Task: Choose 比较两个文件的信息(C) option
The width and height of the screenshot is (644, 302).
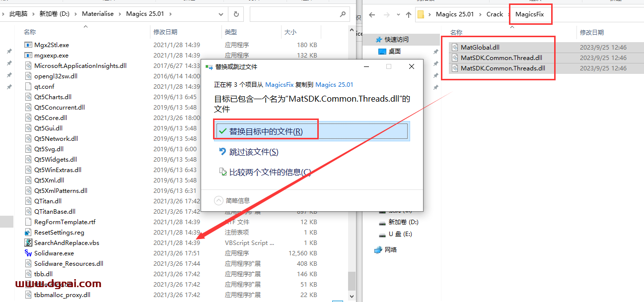Action: tap(313, 172)
